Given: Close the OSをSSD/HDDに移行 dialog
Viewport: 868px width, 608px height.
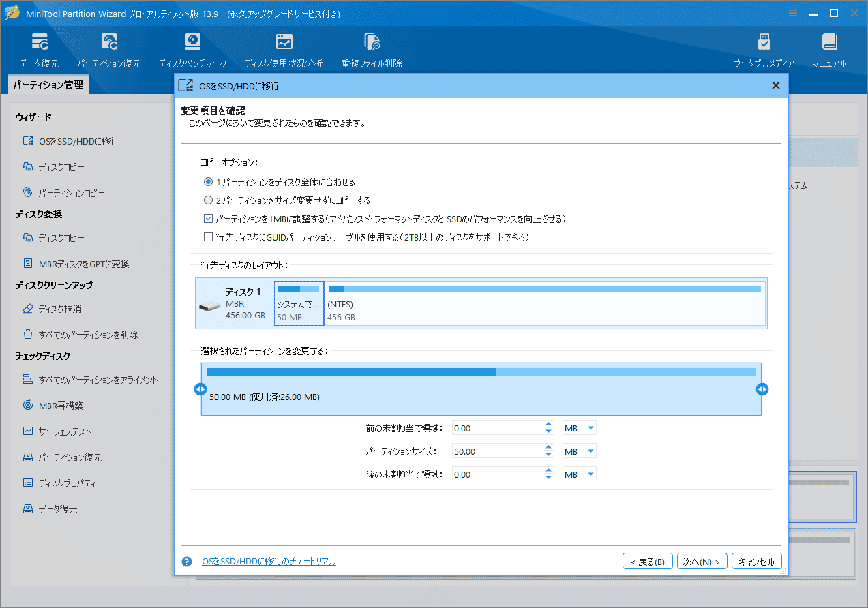Looking at the screenshot, I should pos(775,85).
